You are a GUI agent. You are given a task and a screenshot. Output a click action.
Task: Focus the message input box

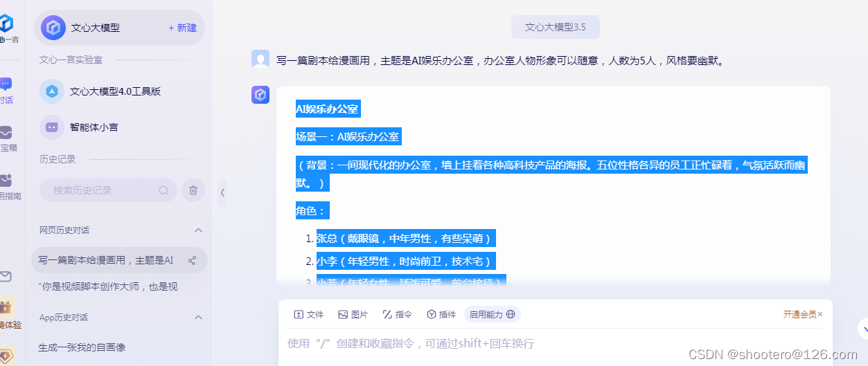click(556, 344)
